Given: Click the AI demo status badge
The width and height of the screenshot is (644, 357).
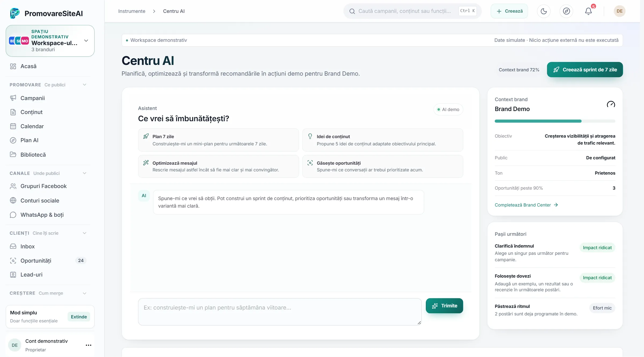Looking at the screenshot, I should 448,109.
